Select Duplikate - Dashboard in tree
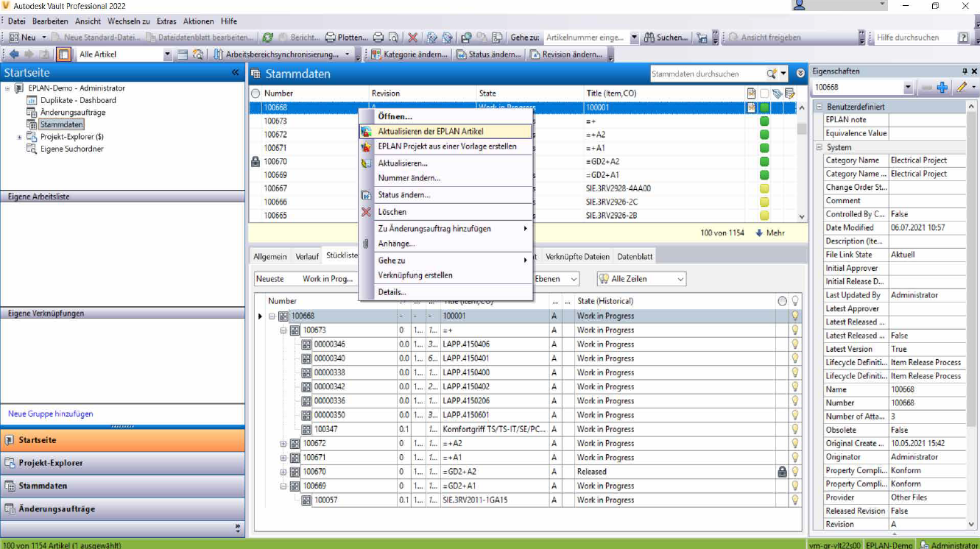 pos(78,100)
